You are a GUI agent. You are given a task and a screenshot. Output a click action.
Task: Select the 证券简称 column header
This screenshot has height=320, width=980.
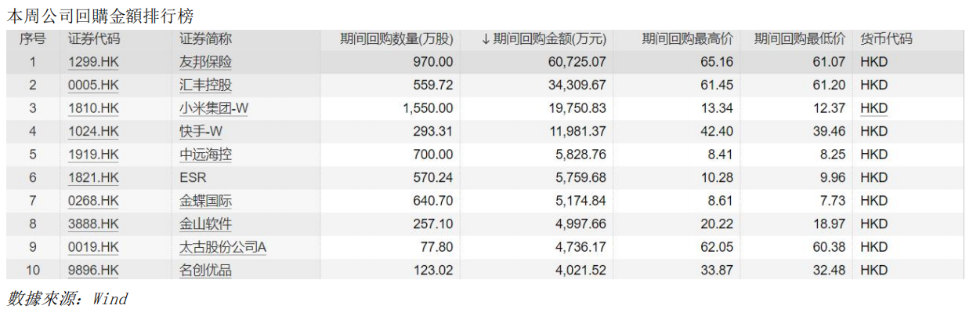pyautogui.click(x=205, y=40)
